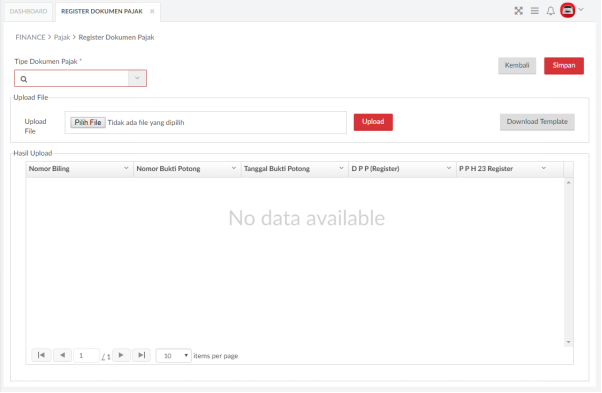Viewport: 602px width, 393px height.
Task: Open P P H 23 Register column menu arrow
Action: [x=544, y=168]
